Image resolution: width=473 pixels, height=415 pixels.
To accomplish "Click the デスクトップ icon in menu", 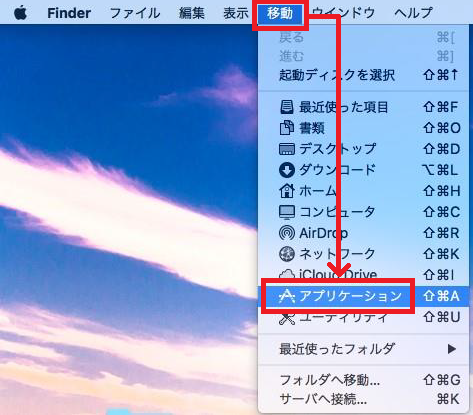I will tap(286, 149).
